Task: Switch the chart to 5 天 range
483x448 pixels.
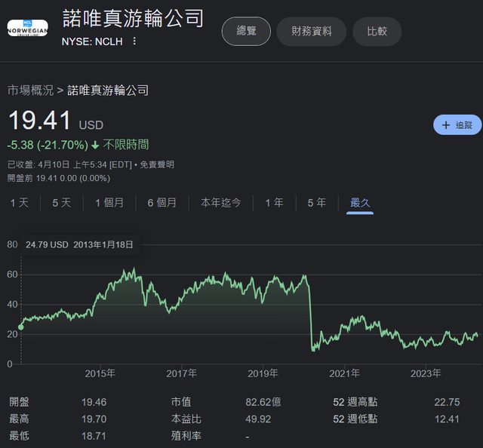Action: click(62, 202)
